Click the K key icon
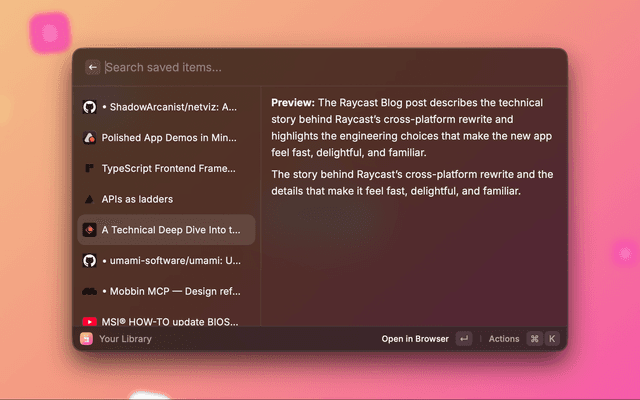The image size is (640, 400). [x=552, y=339]
